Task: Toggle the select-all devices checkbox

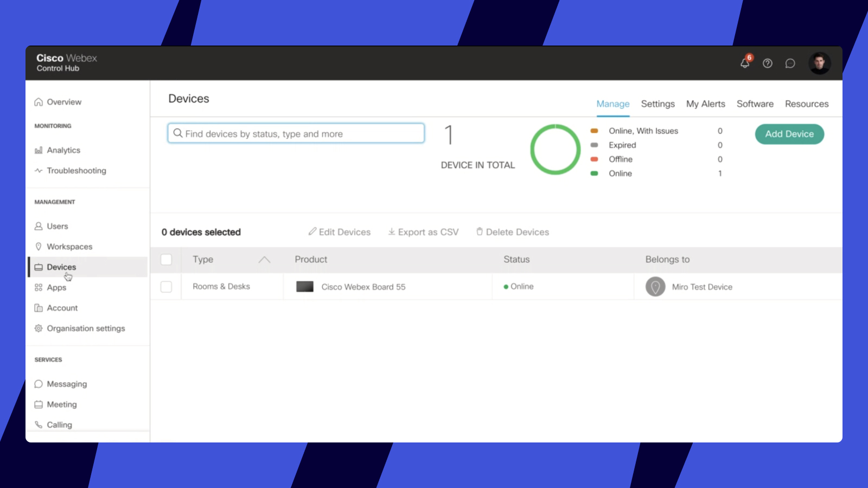Action: (167, 260)
